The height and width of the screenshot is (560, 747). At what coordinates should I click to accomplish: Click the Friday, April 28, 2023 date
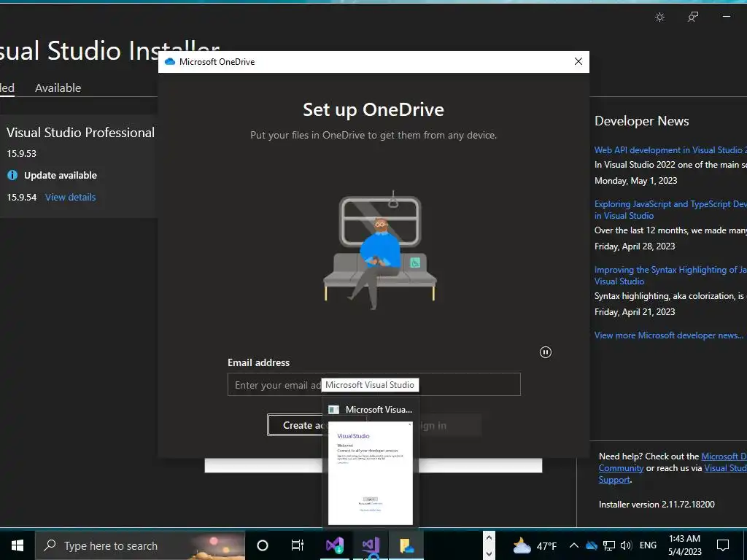click(635, 246)
